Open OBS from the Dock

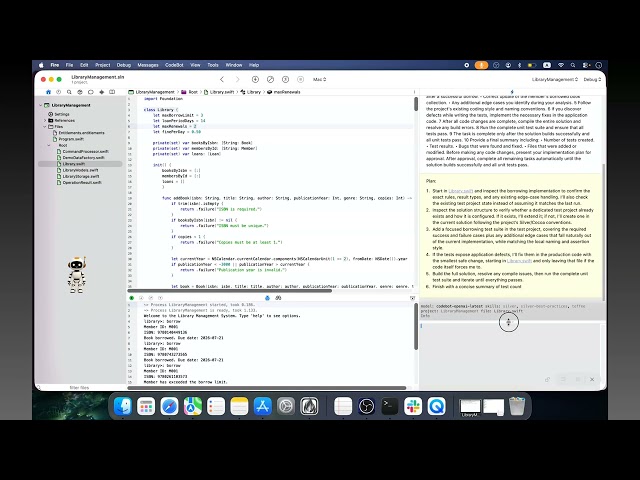pyautogui.click(x=366, y=406)
